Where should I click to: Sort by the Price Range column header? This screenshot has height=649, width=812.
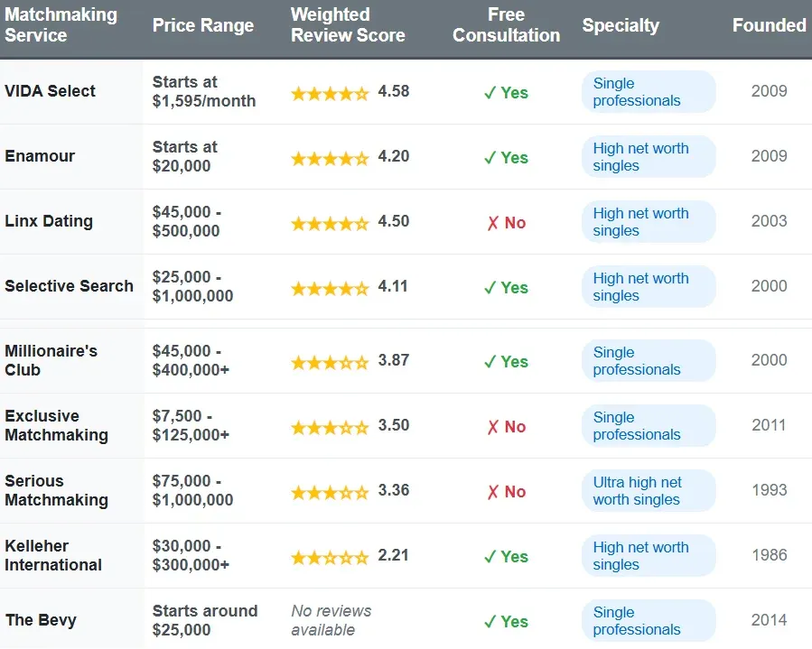pos(203,25)
